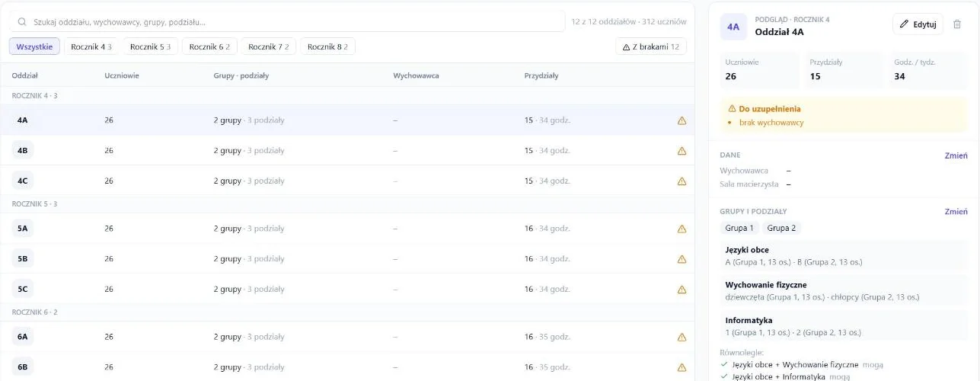The width and height of the screenshot is (980, 381).
Task: Select the 5B class badge
Action: click(x=23, y=259)
